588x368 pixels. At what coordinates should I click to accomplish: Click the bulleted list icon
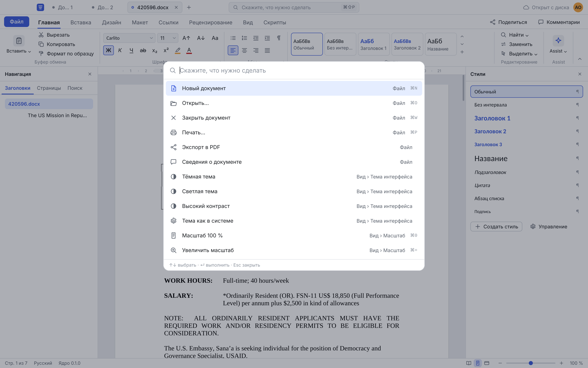[x=233, y=38]
